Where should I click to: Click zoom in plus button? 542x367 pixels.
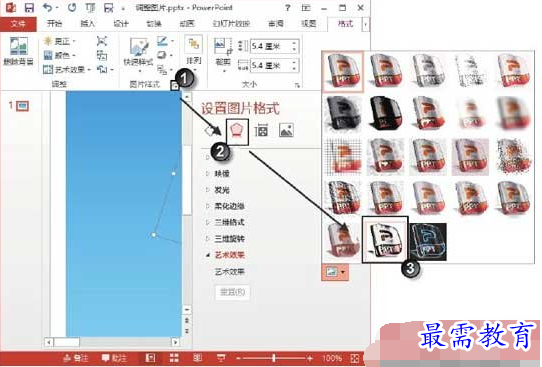click(x=310, y=358)
